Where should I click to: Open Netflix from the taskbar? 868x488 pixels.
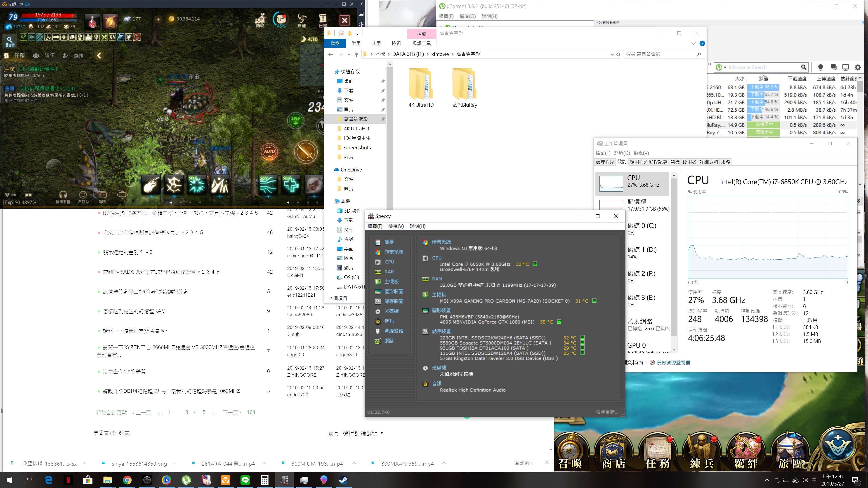pos(68,480)
